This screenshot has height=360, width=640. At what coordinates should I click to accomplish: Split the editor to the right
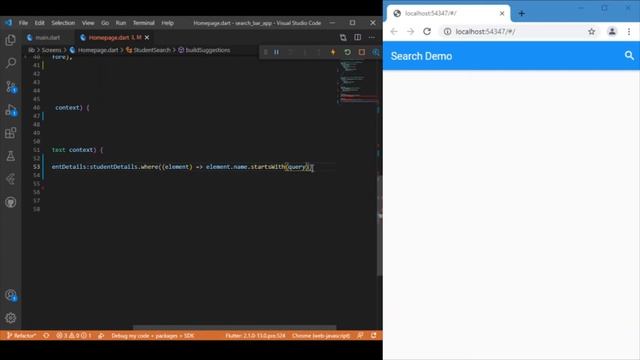coord(358,38)
